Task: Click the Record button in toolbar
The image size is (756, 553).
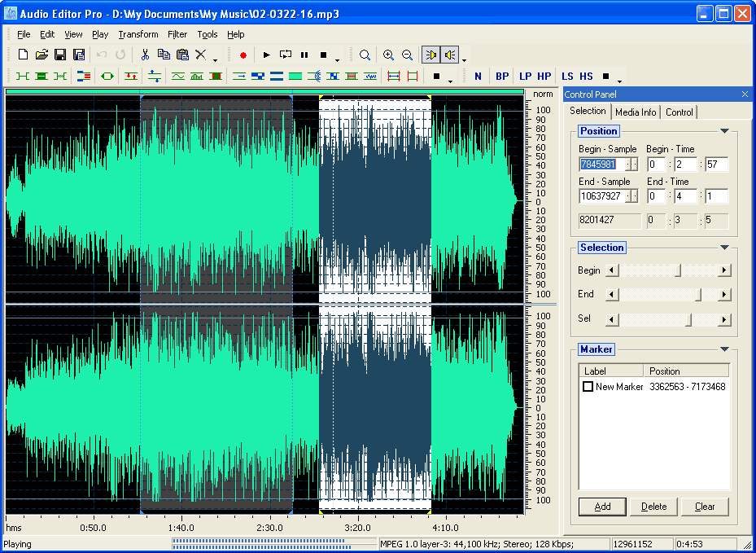Action: 243,55
